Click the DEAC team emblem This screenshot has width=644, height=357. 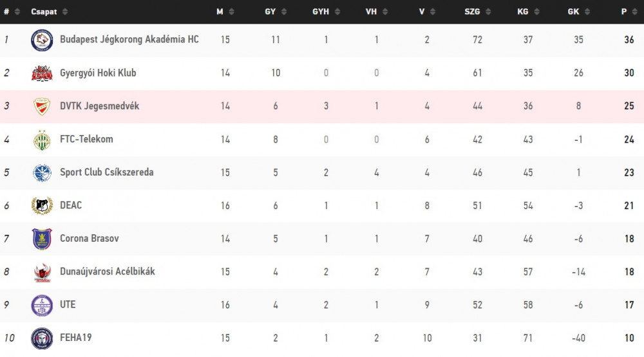click(42, 206)
